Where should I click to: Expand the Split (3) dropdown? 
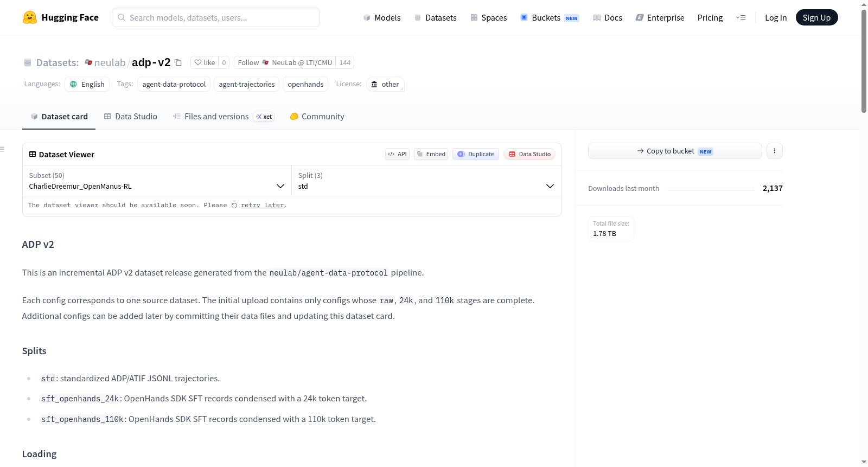click(426, 181)
